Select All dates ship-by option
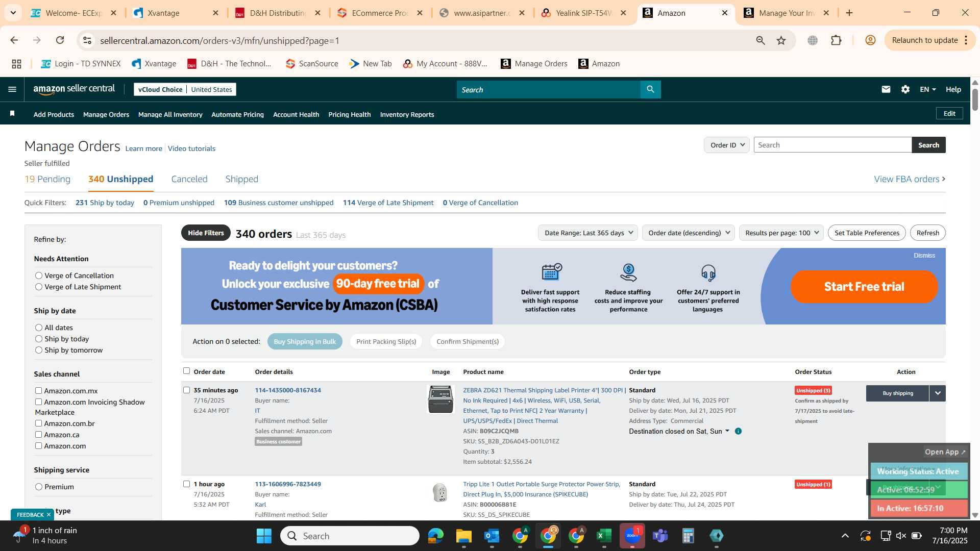The width and height of the screenshot is (980, 551). click(38, 328)
